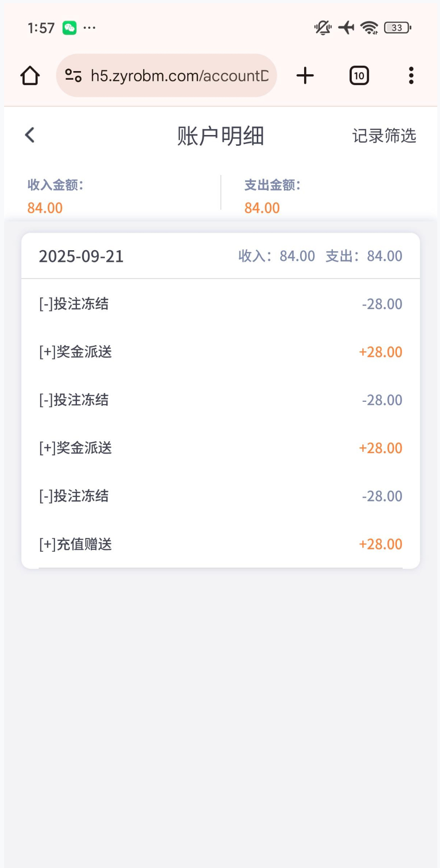Tap the muted vibrate status icon
This screenshot has width=440, height=868.
323,28
